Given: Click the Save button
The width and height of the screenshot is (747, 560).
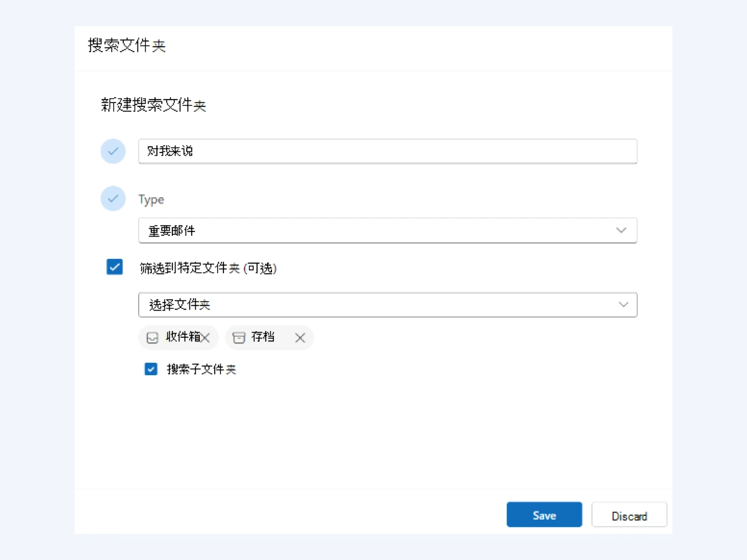Looking at the screenshot, I should click(x=544, y=515).
